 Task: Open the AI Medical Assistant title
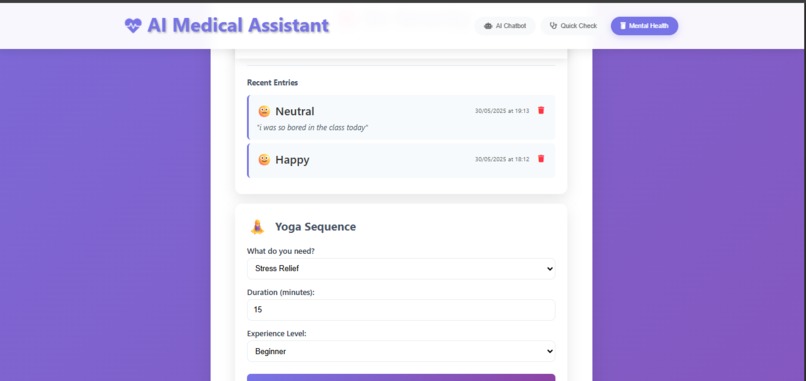click(x=238, y=25)
